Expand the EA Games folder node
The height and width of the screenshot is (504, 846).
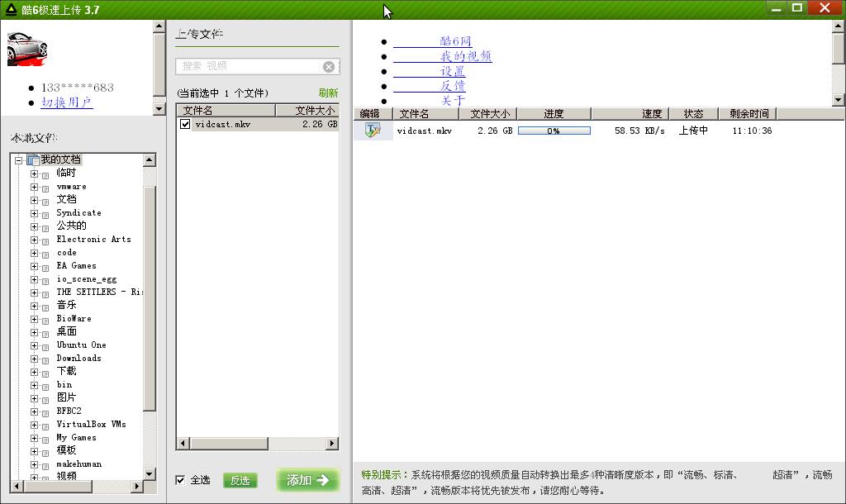[x=34, y=266]
